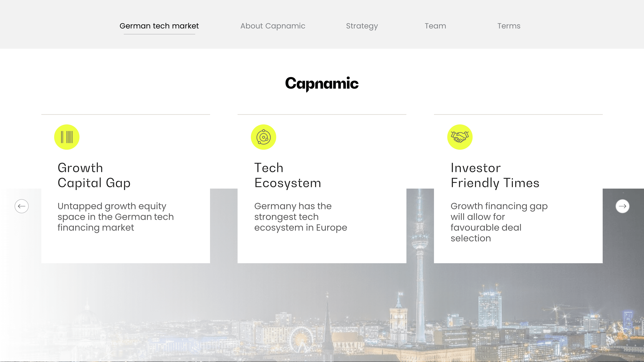Click the orbit icon above Tech Ecosystem

pos(264,137)
